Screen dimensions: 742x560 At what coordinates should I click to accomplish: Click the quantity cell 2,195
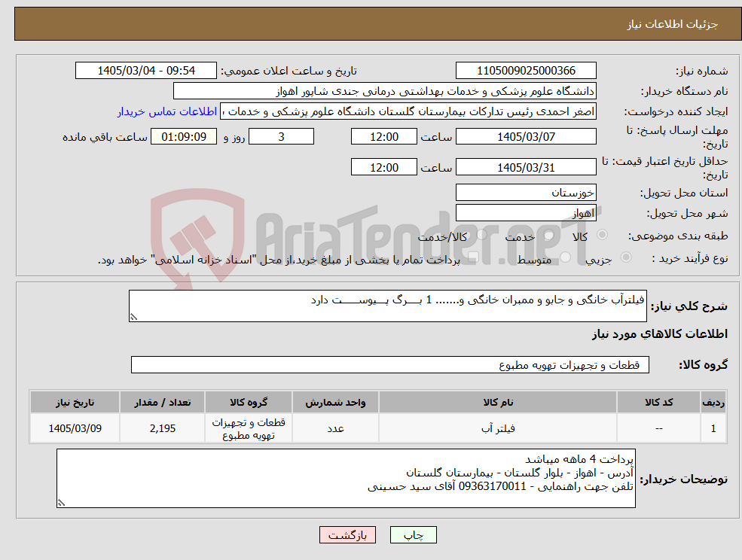click(x=162, y=428)
